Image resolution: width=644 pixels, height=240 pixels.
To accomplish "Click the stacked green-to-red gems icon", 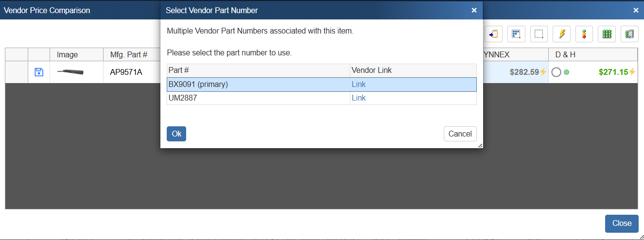I will (x=584, y=34).
